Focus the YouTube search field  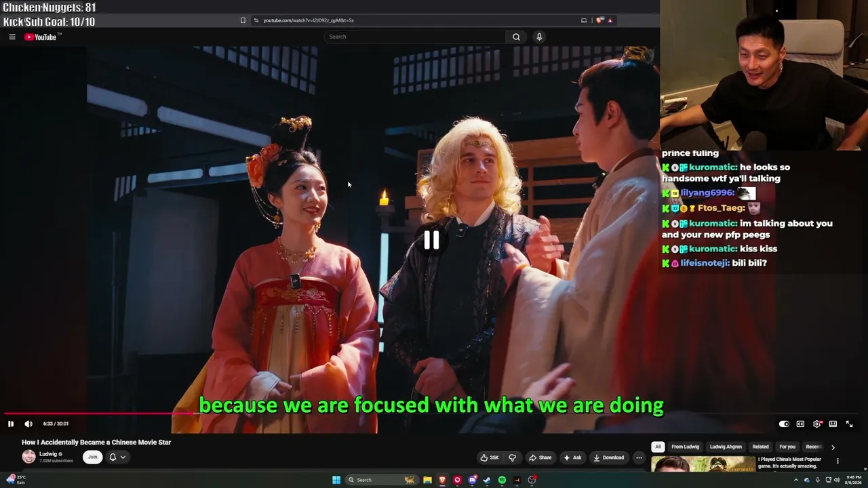coord(414,37)
